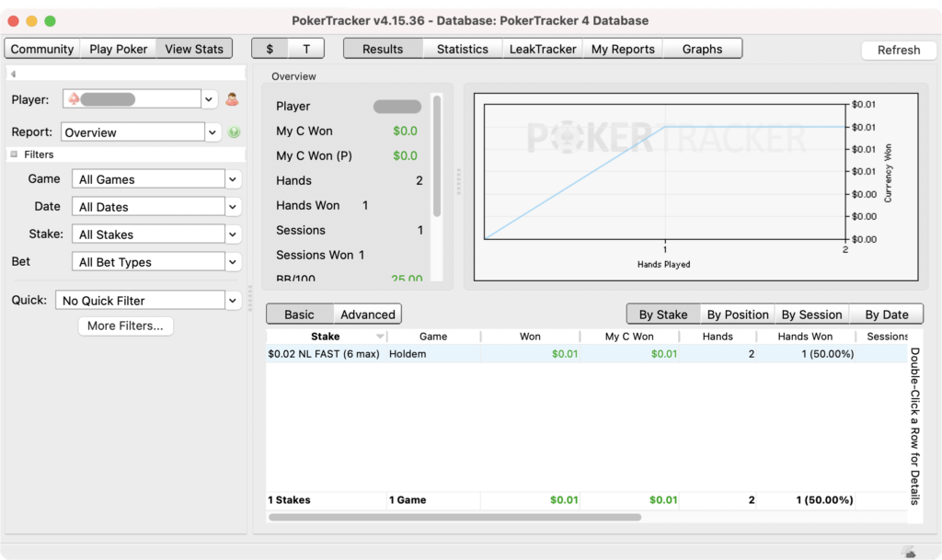
Task: Click the Overview text in Report field
Action: (x=91, y=132)
